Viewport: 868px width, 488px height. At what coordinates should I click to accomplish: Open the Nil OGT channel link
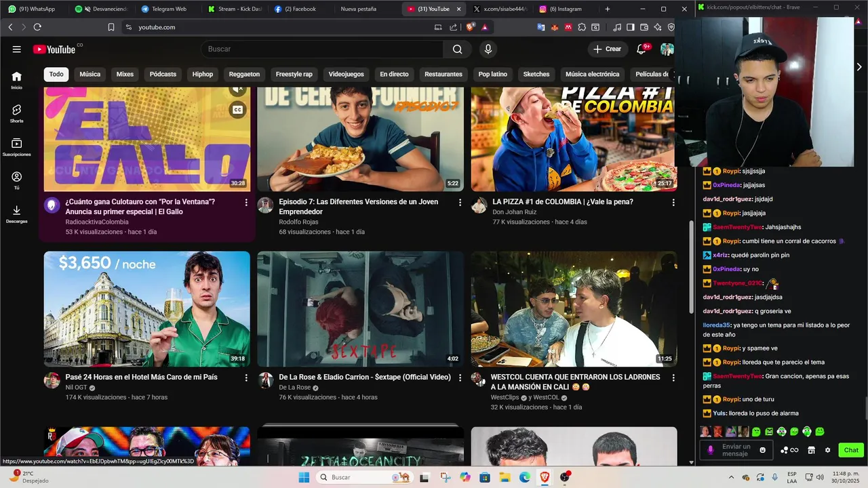tap(77, 388)
